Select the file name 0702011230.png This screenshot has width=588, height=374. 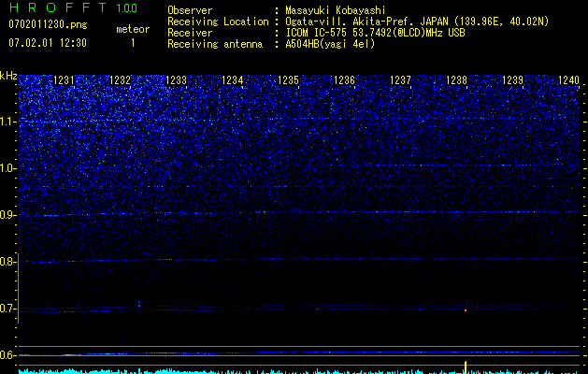48,24
